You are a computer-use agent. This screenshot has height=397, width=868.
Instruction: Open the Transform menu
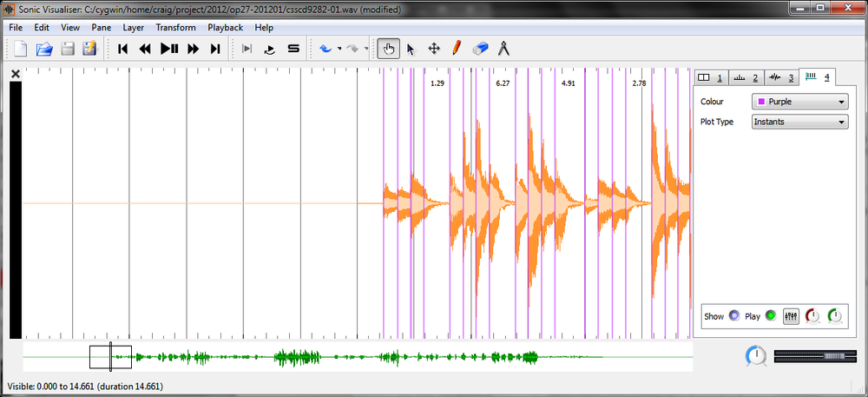point(175,27)
